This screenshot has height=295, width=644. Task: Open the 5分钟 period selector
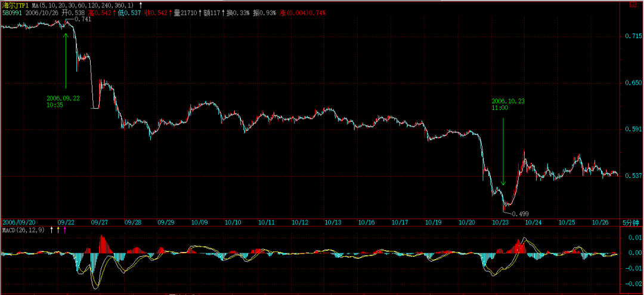point(631,222)
